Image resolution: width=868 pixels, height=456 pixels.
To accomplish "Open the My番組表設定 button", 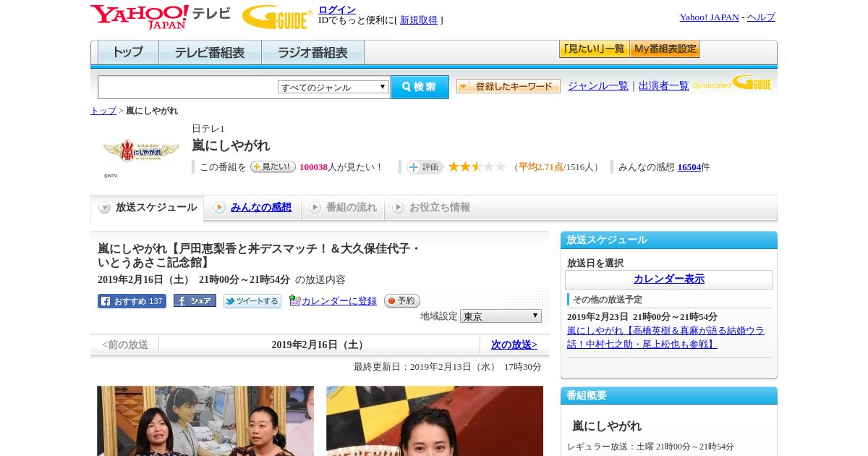I will pyautogui.click(x=665, y=49).
